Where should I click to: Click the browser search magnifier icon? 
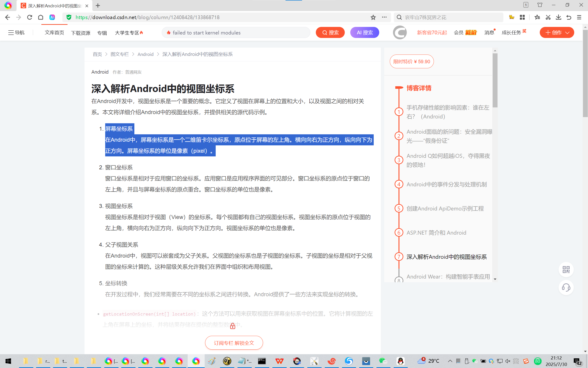tap(399, 17)
